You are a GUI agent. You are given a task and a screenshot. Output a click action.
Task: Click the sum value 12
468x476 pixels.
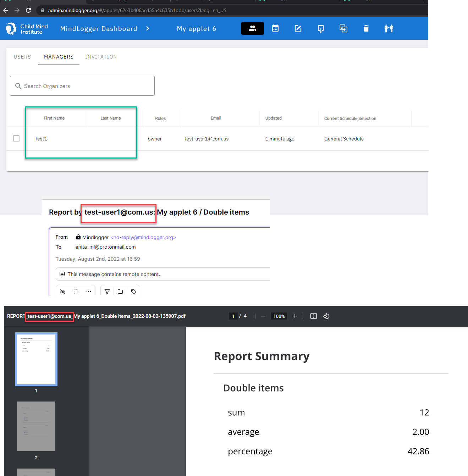[x=424, y=413]
